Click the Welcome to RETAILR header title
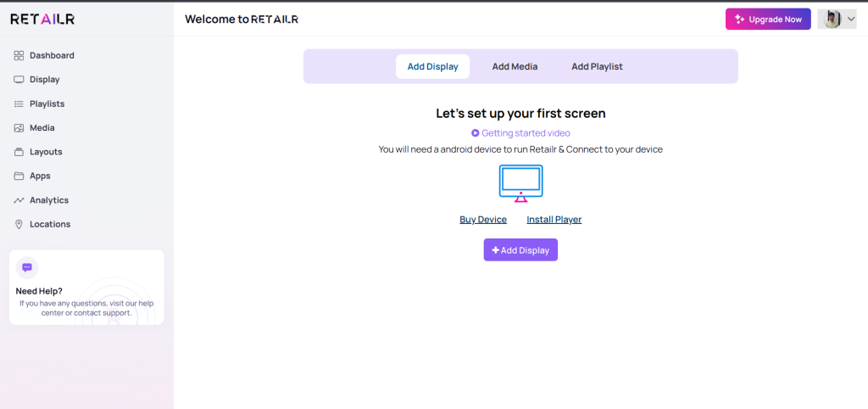This screenshot has width=868, height=409. click(242, 20)
